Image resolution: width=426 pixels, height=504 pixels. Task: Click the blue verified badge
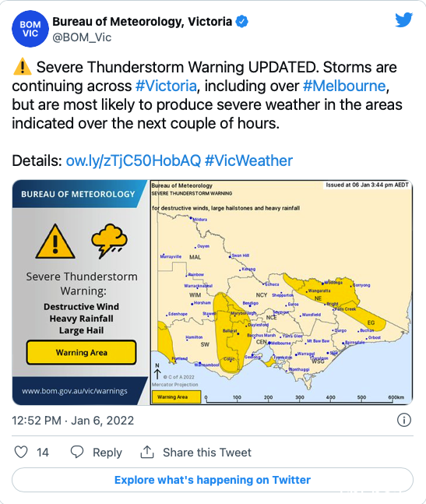pos(242,22)
